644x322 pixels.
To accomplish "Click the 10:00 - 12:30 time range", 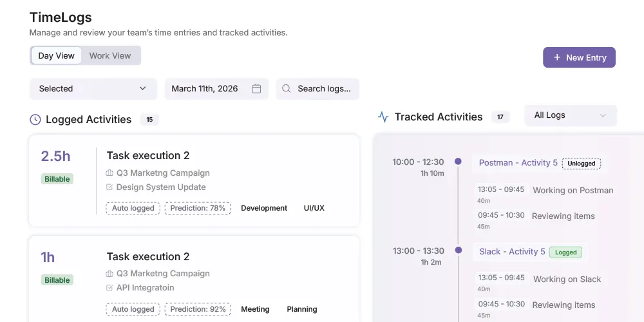I will [418, 162].
